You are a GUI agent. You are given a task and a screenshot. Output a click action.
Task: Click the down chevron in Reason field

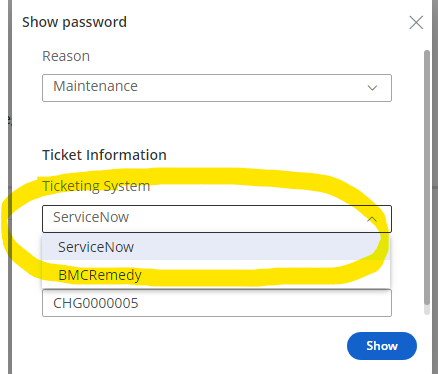(x=372, y=88)
